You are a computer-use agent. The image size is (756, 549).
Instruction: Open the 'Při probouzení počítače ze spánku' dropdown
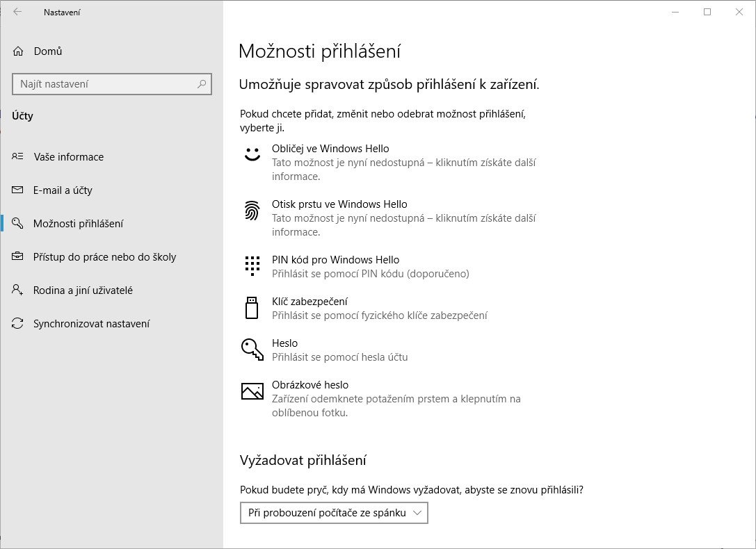pos(334,513)
